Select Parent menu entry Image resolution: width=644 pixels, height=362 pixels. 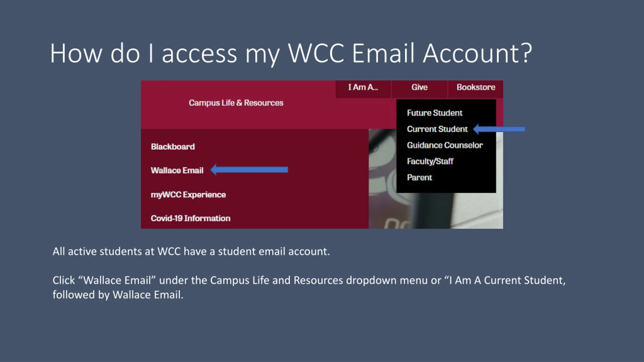(419, 177)
